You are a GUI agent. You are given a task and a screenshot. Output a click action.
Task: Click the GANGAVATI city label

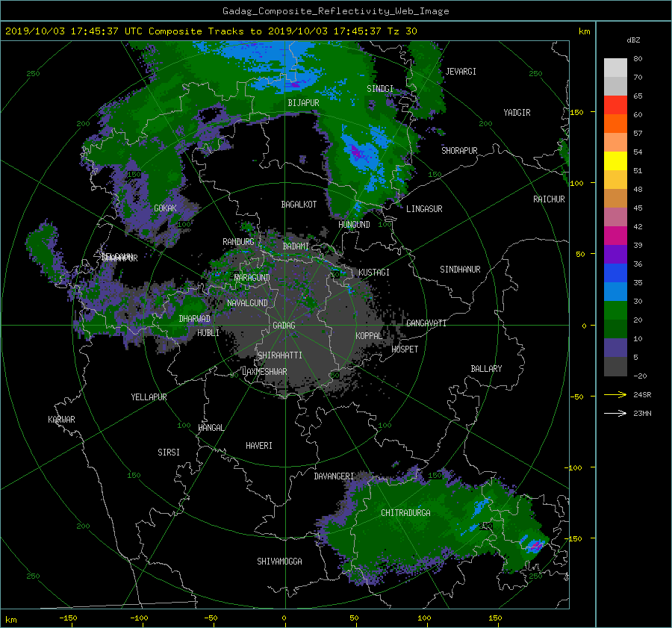[x=426, y=323]
